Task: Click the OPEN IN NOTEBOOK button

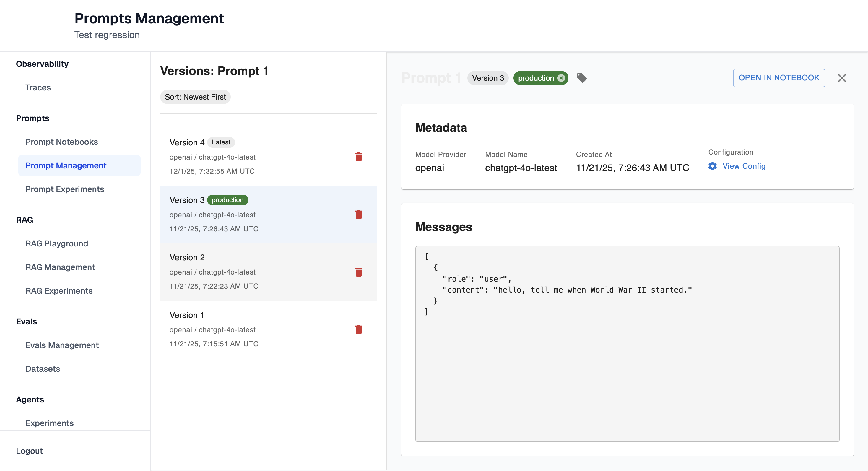Action: [x=779, y=78]
